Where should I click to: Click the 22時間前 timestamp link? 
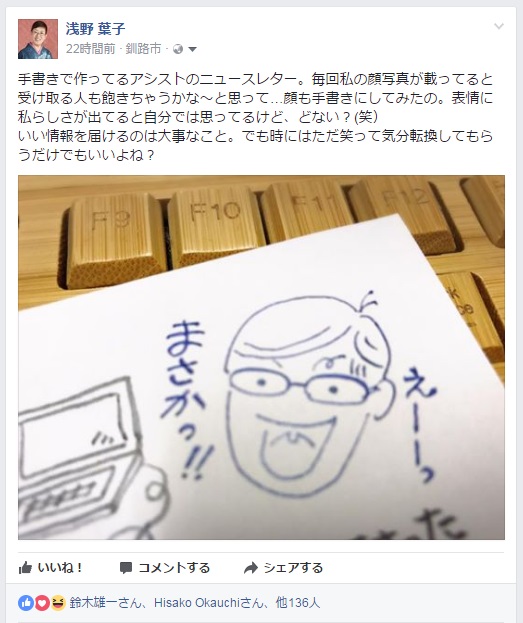point(90,49)
